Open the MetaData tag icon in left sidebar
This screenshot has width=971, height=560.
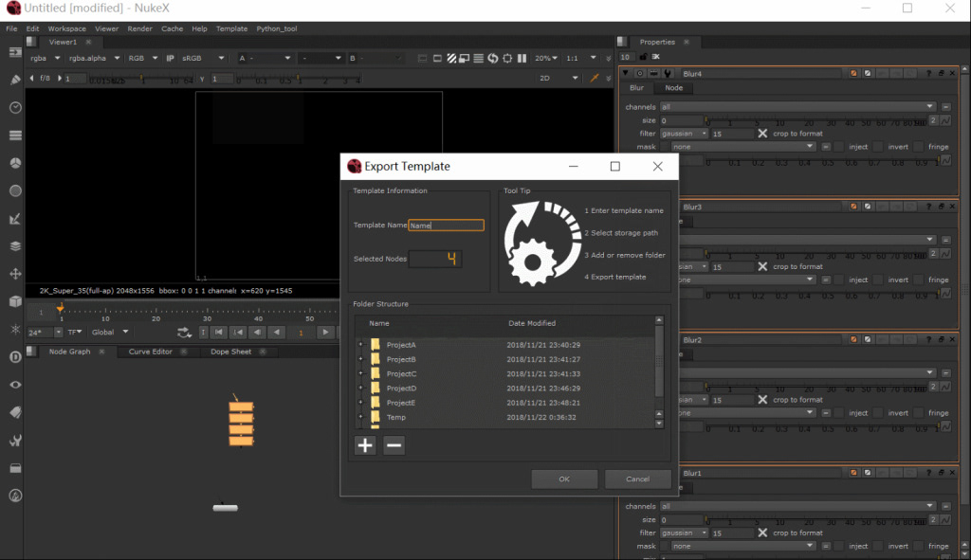coord(15,412)
